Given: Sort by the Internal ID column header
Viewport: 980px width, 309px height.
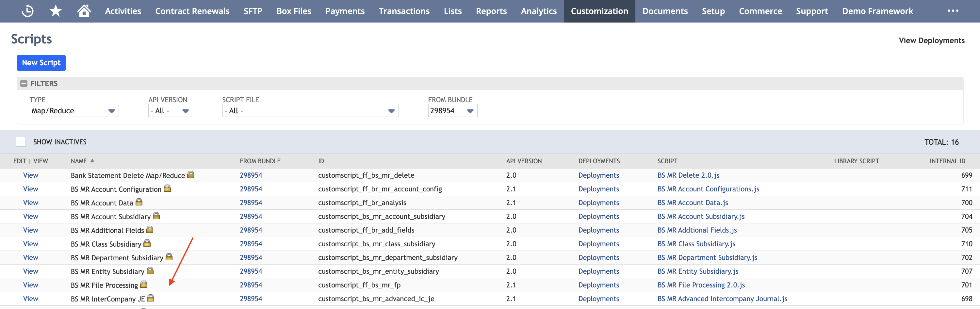Looking at the screenshot, I should (x=947, y=161).
